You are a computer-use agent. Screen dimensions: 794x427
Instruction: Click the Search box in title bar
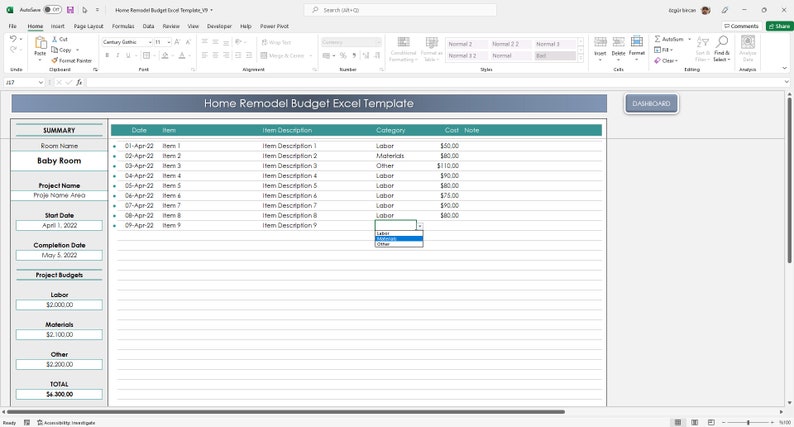(400, 10)
